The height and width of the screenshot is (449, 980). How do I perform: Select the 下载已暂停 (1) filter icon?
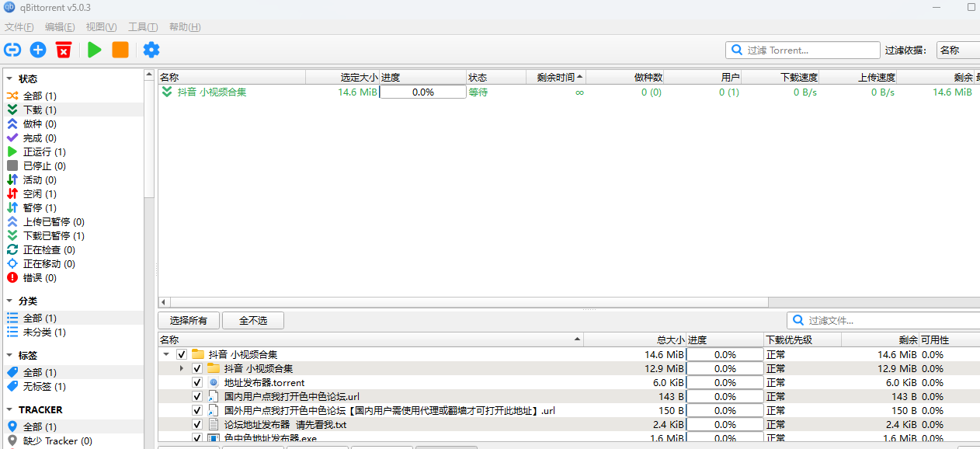click(12, 235)
